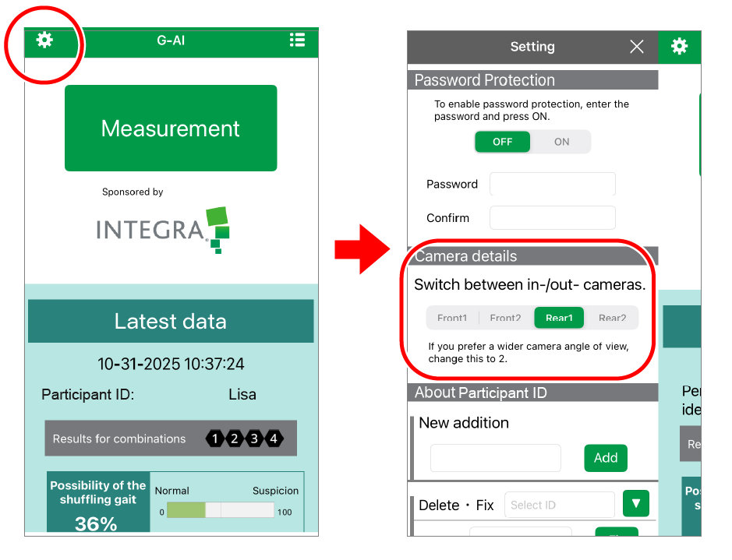The height and width of the screenshot is (560, 732).
Task: Set password protection to OFF
Action: [503, 142]
